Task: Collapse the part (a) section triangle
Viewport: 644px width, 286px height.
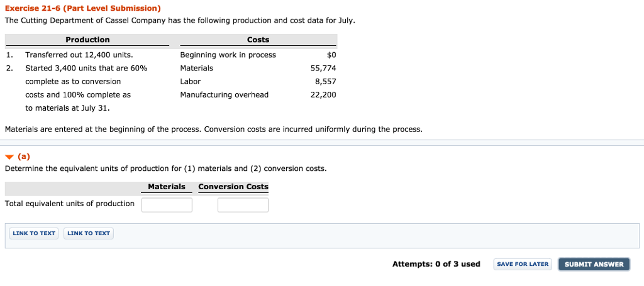Action: 9,157
